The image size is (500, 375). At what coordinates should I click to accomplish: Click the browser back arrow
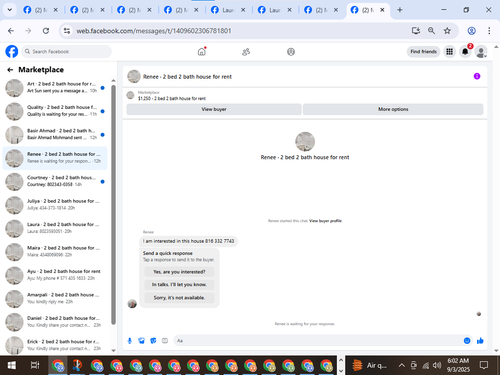[11, 31]
